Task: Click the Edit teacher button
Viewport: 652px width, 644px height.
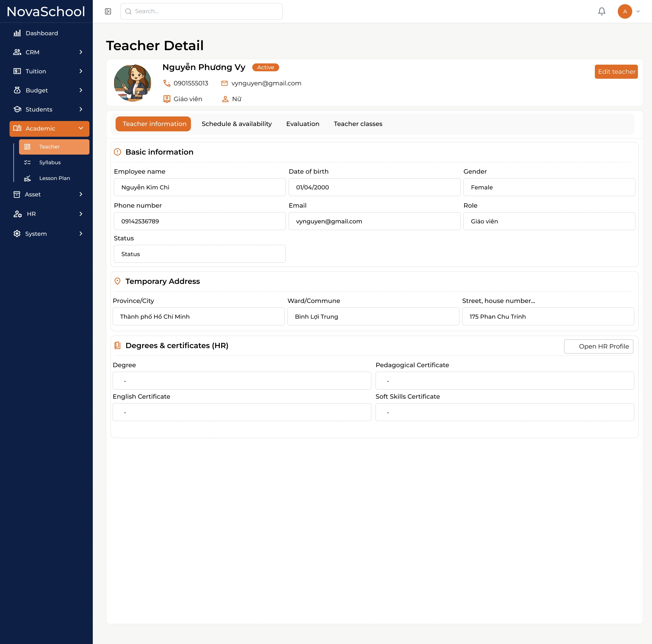Action: click(x=616, y=72)
